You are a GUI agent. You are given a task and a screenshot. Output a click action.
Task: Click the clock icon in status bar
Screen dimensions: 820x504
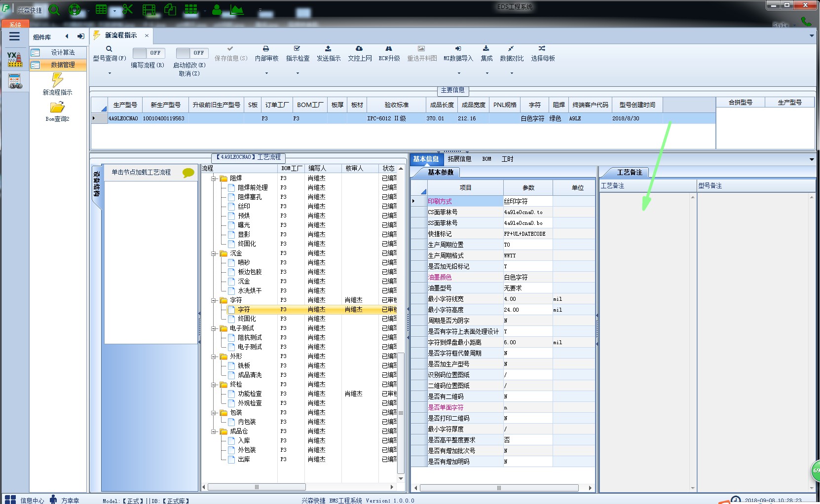(736, 500)
